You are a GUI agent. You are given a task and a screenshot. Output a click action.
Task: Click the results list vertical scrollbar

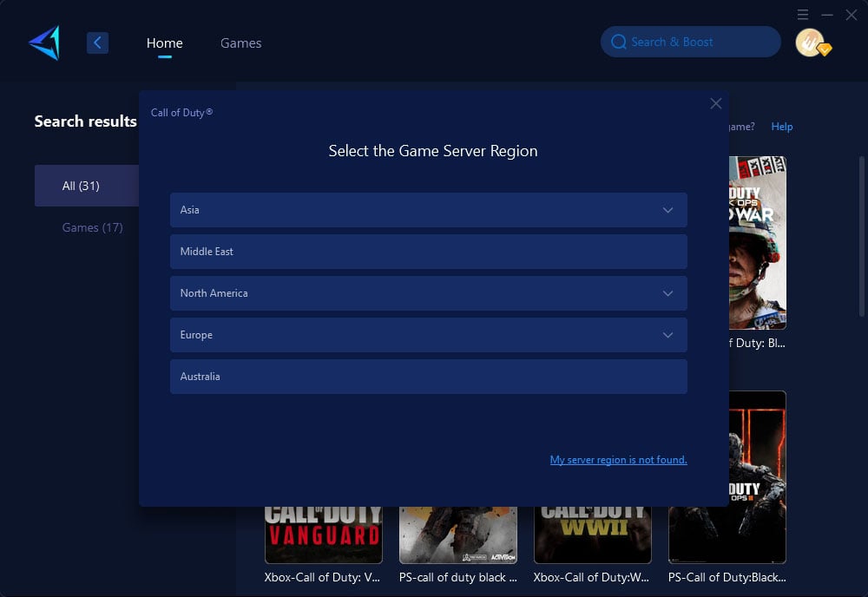click(x=861, y=236)
